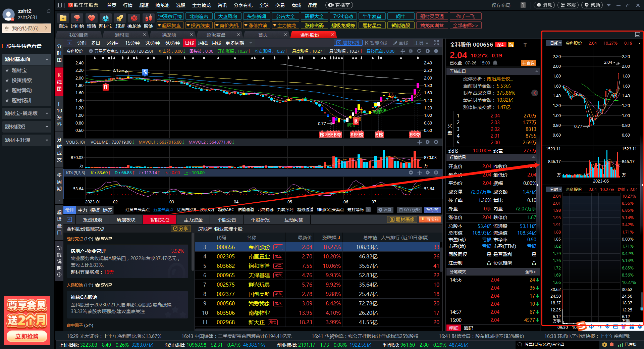Open the 主力资金 tab
Viewport: 644px width, 349px height.
[193, 220]
